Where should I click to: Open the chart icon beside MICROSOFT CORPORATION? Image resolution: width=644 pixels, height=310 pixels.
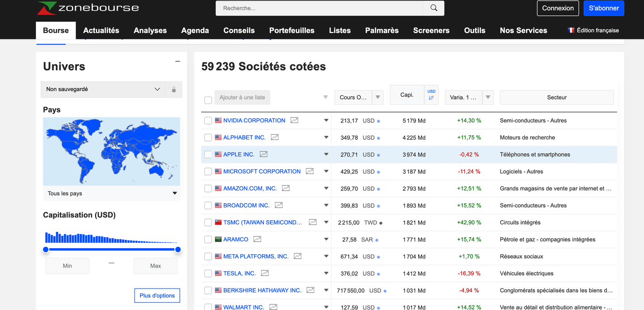pos(309,171)
